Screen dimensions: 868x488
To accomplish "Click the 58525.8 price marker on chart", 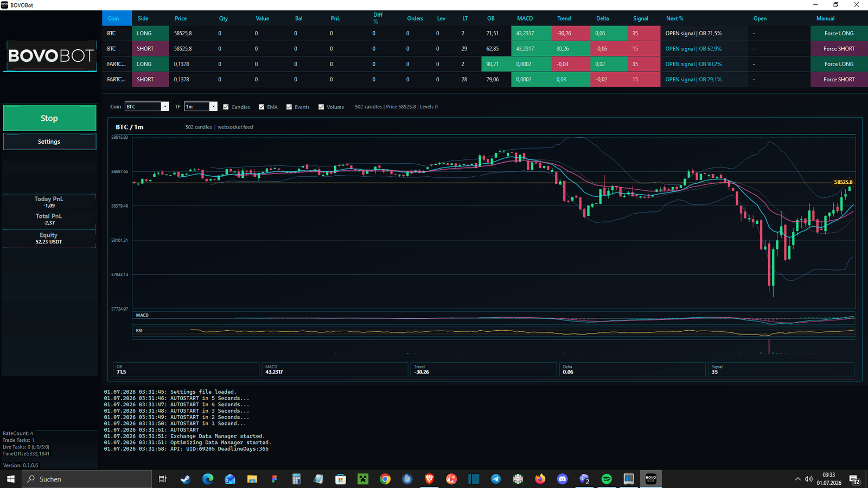I will point(843,182).
